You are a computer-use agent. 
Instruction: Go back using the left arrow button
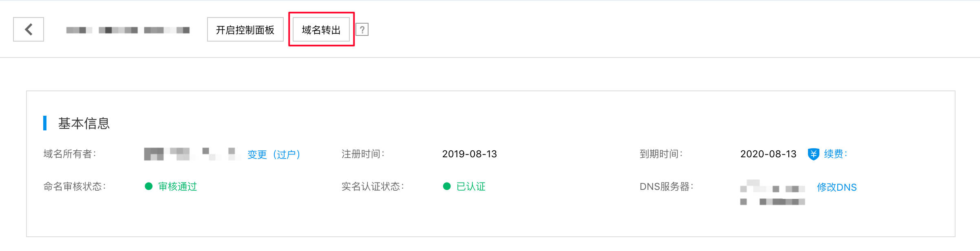(29, 29)
